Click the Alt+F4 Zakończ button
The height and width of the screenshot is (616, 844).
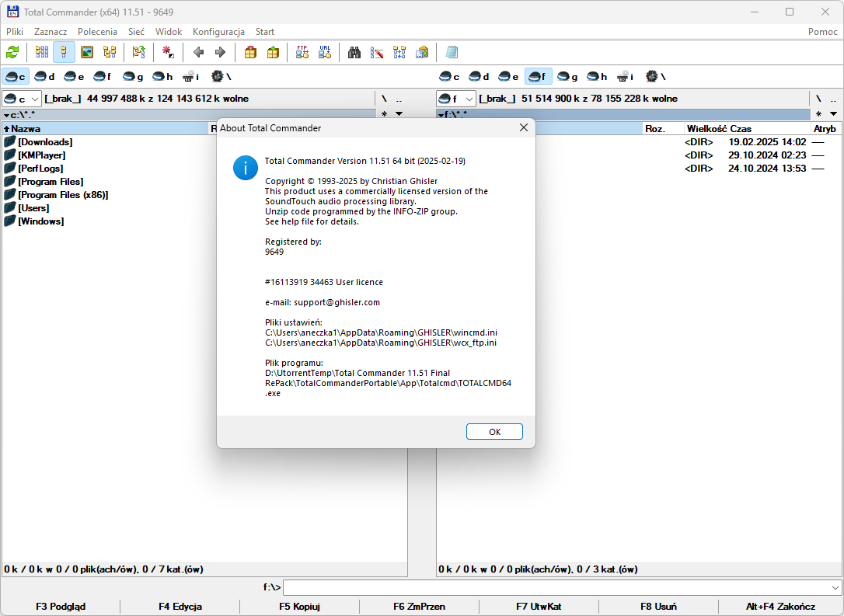coord(780,607)
